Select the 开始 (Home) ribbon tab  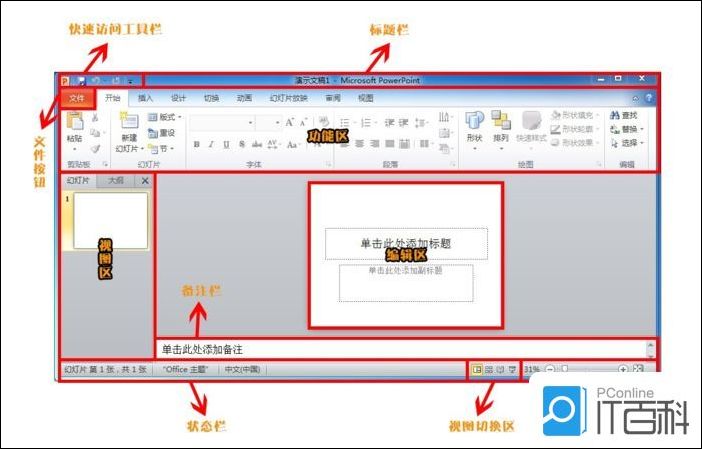click(112, 98)
